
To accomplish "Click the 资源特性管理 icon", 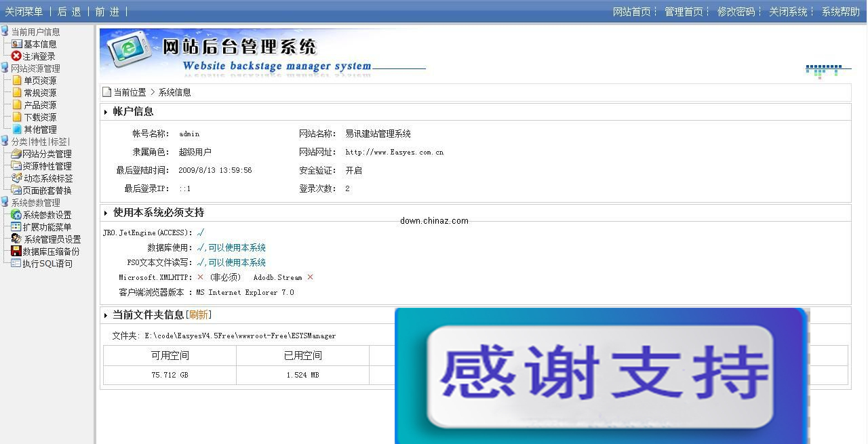I will click(16, 166).
